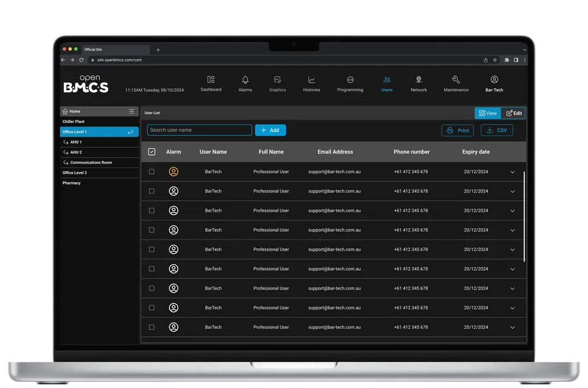Click the Phone number column header

tap(411, 152)
